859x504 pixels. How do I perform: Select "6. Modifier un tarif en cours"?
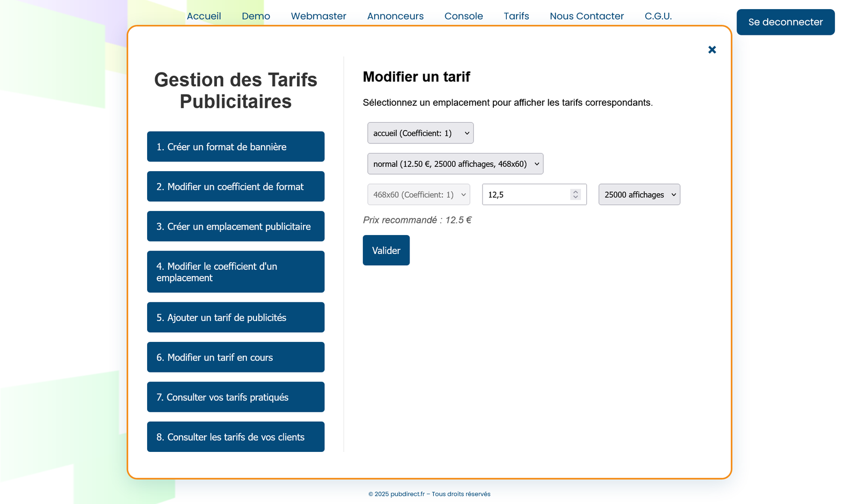tap(236, 357)
